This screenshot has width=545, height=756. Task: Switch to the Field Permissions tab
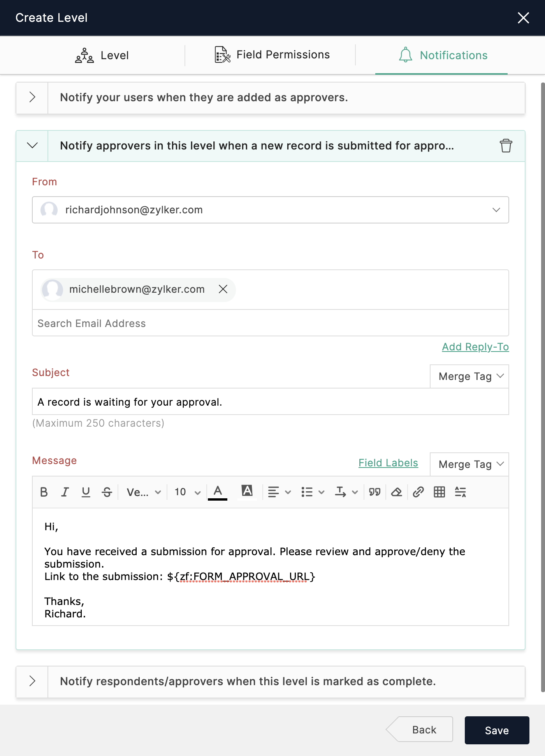point(272,55)
